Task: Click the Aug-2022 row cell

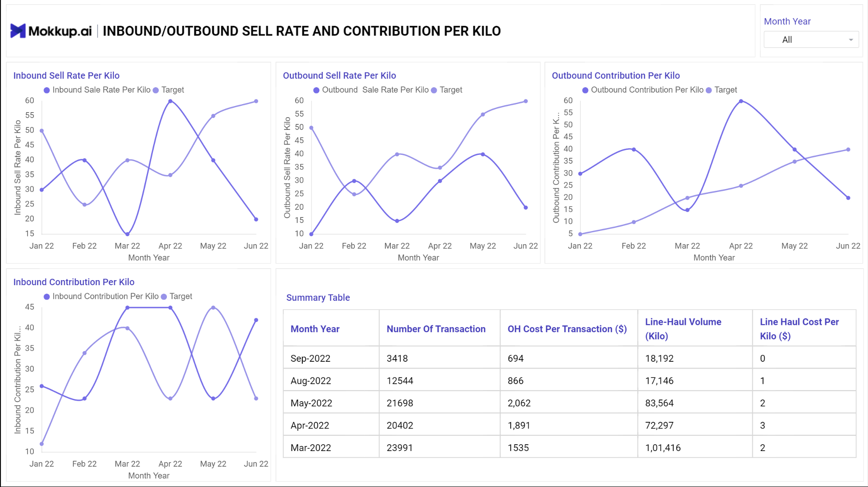Action: (x=311, y=381)
